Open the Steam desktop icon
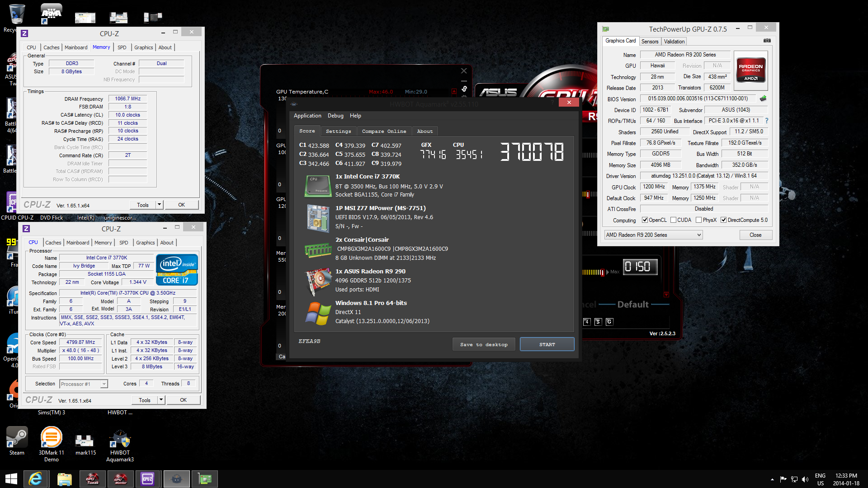The image size is (868, 488). pyautogui.click(x=17, y=441)
